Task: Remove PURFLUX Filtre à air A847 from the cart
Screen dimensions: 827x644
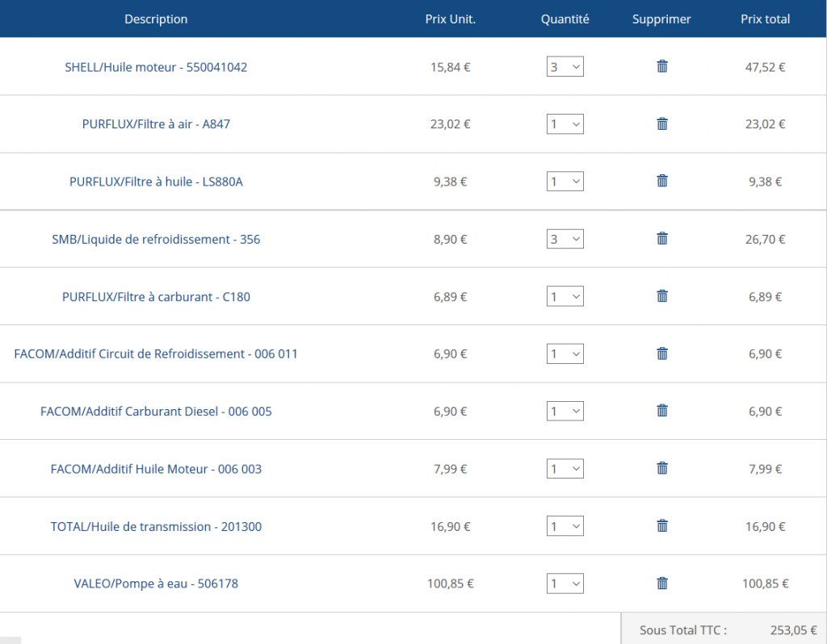Action: [662, 123]
